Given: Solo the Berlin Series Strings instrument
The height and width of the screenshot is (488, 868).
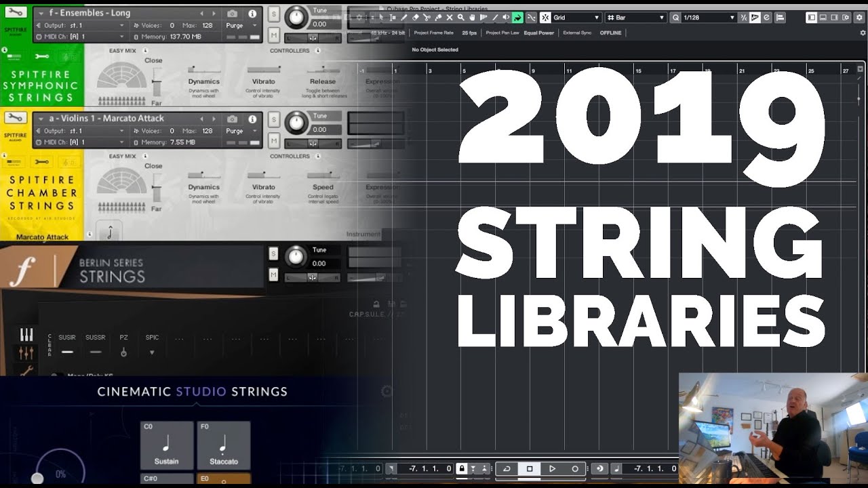Looking at the screenshot, I should click(273, 253).
